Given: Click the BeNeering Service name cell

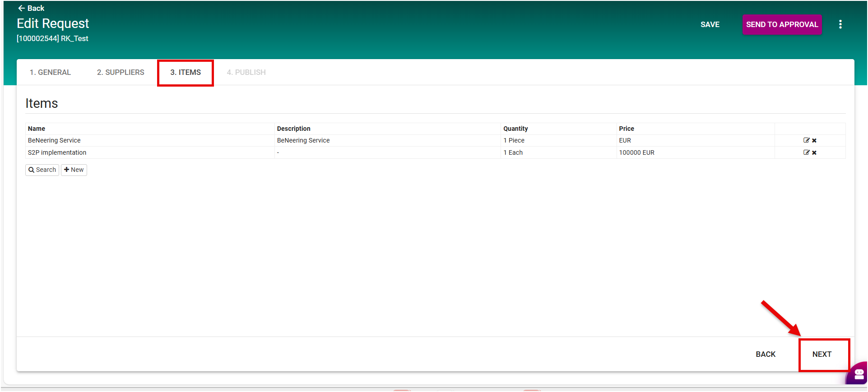Looking at the screenshot, I should pyautogui.click(x=54, y=140).
